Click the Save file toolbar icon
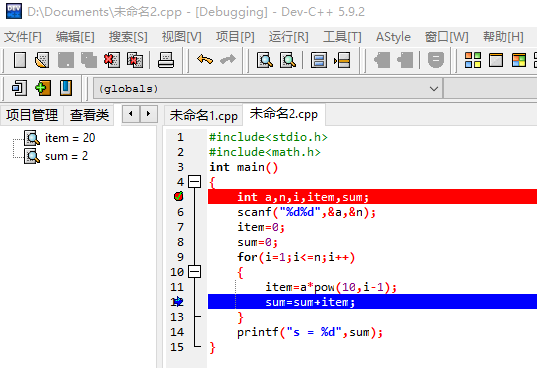This screenshot has width=537, height=368. [66, 61]
